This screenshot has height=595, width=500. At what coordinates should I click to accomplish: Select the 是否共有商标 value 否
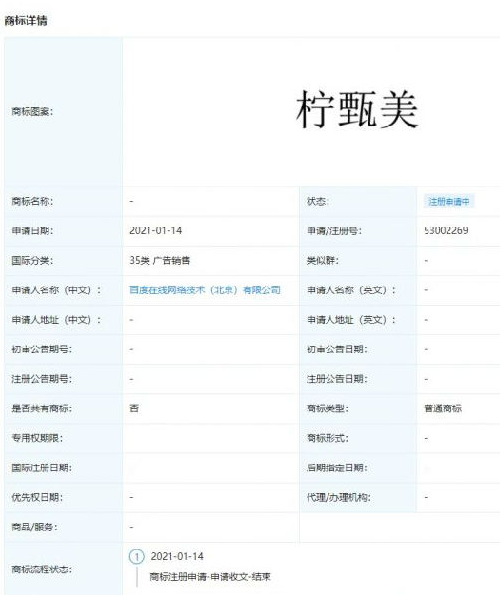point(134,408)
